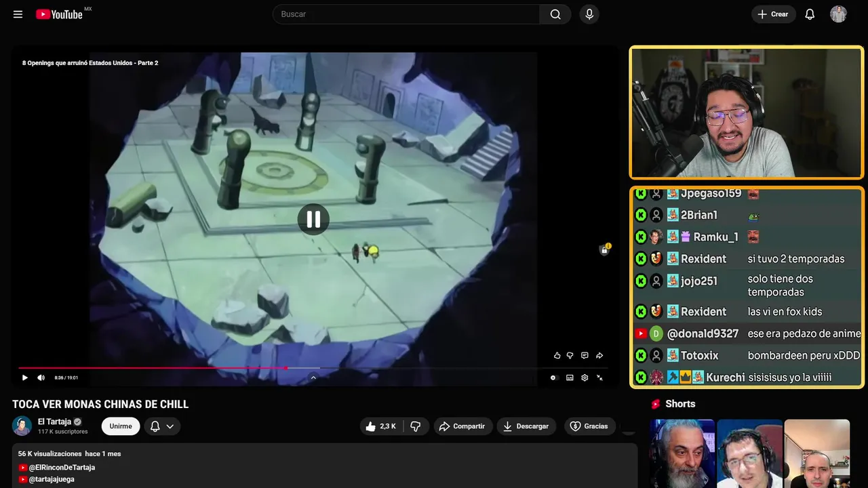Click the 8:36 / 19:01 time display
Image resolution: width=868 pixels, height=488 pixels.
[x=66, y=378]
